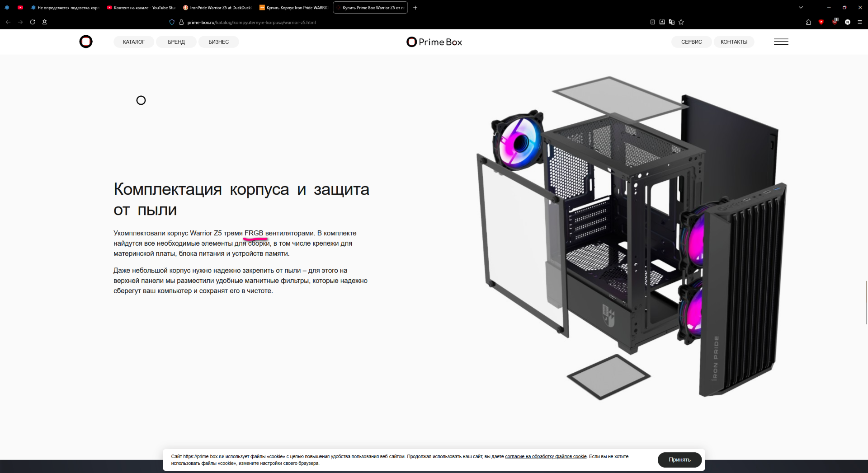Open the browser application menu

(860, 22)
